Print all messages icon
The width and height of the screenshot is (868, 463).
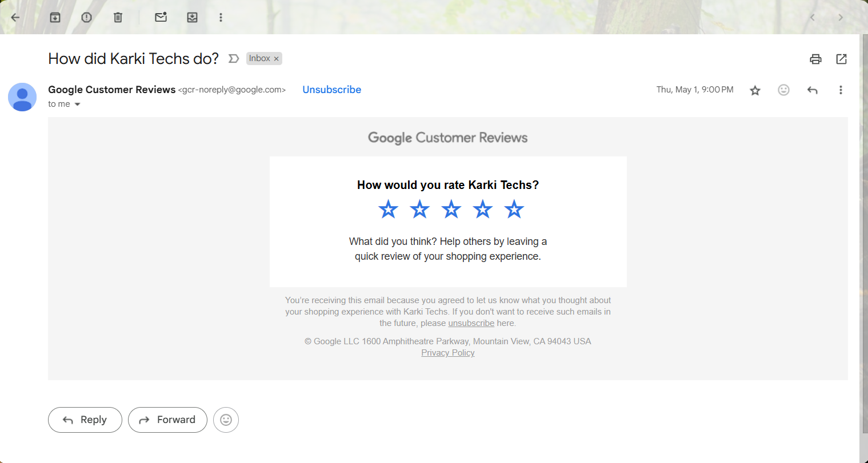[x=815, y=59]
